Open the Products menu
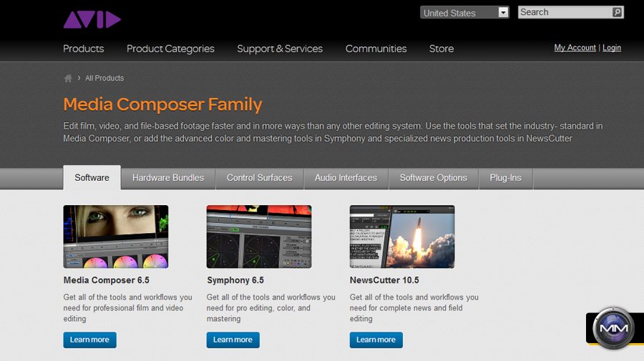 [x=83, y=49]
